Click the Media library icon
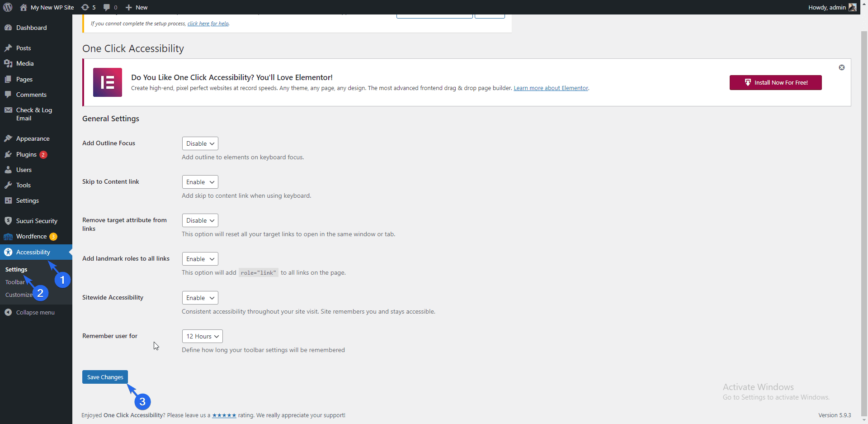Viewport: 868px width, 424px height. point(8,63)
